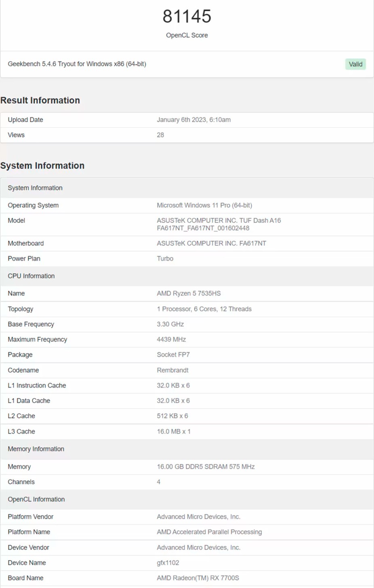Click the System Information section heading
This screenshot has width=374, height=588.
tap(42, 166)
